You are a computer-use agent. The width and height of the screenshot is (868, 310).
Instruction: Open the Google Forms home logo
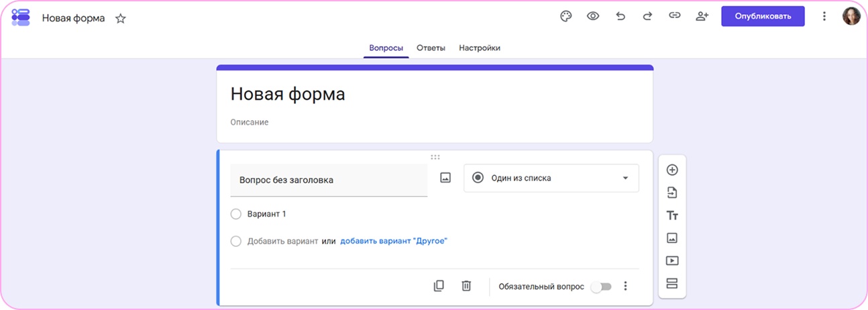[21, 17]
